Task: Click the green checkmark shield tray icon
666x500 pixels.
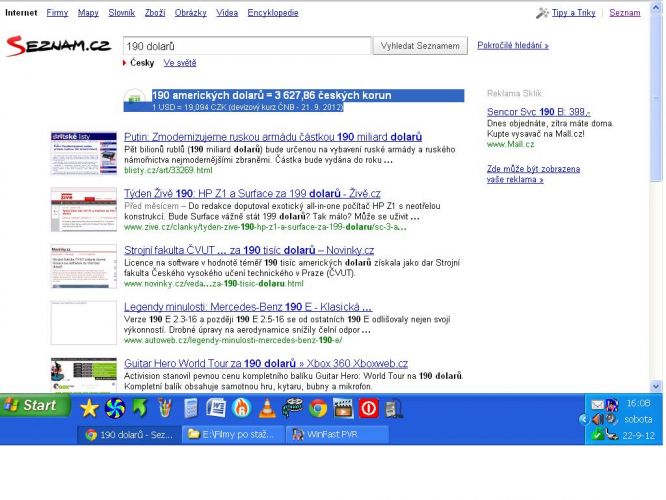Action: click(x=598, y=435)
